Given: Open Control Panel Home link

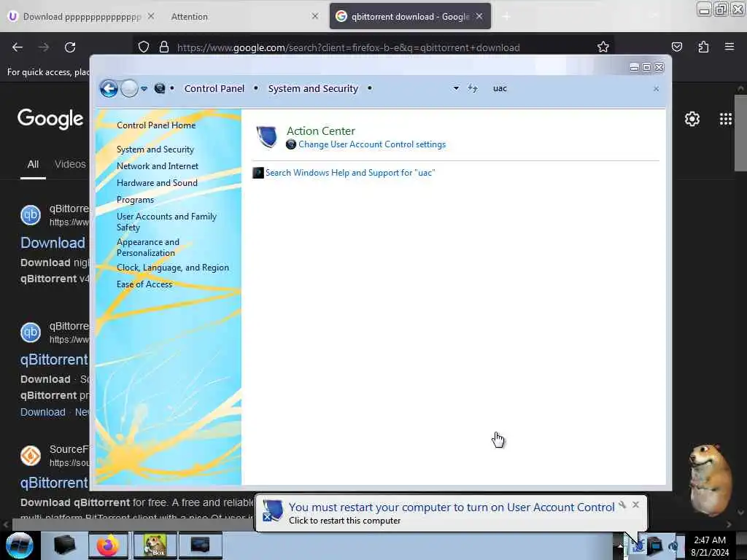Looking at the screenshot, I should (156, 125).
